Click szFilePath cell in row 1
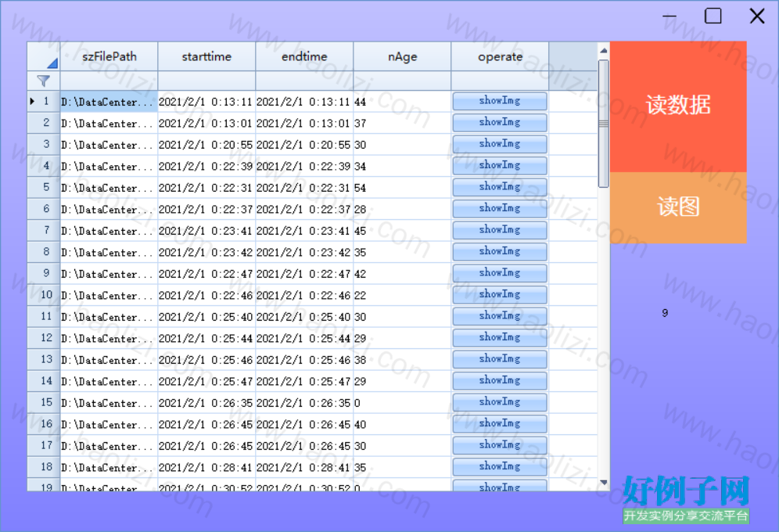 coord(109,102)
